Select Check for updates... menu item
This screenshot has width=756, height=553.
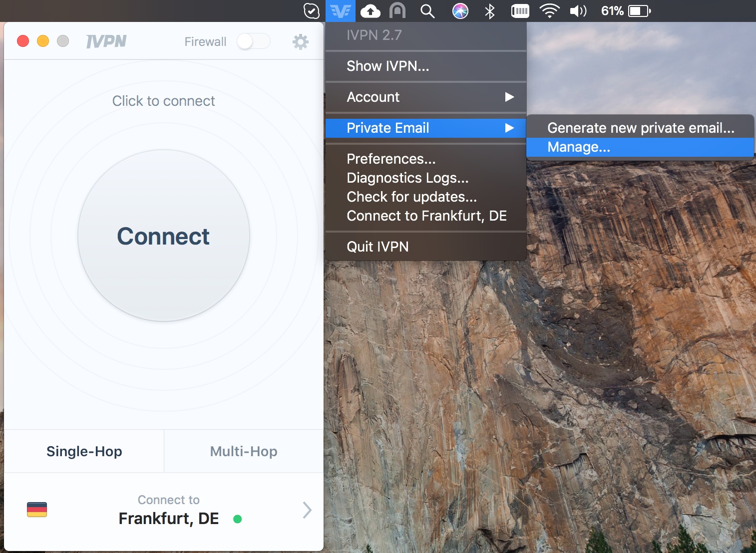coord(425,197)
